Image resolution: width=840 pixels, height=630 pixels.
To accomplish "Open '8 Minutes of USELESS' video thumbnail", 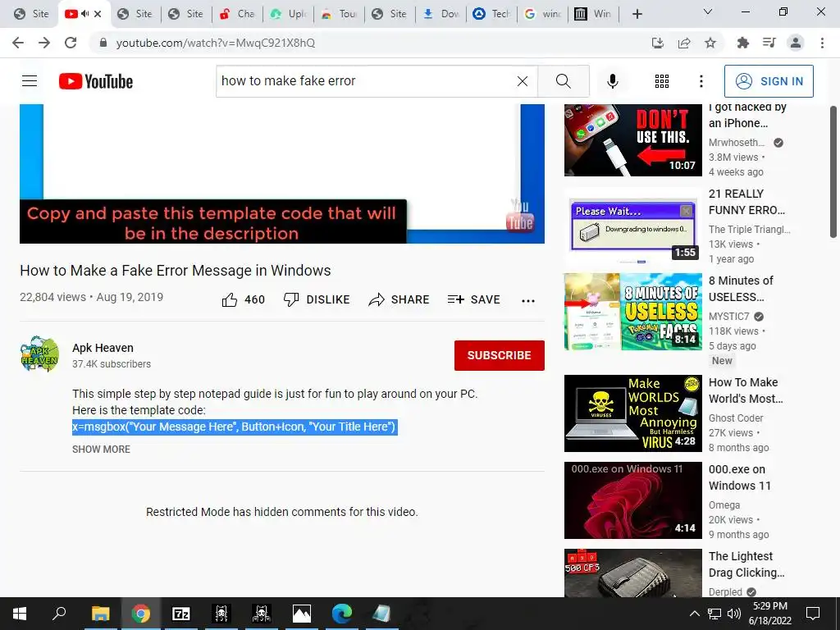I will click(x=632, y=312).
